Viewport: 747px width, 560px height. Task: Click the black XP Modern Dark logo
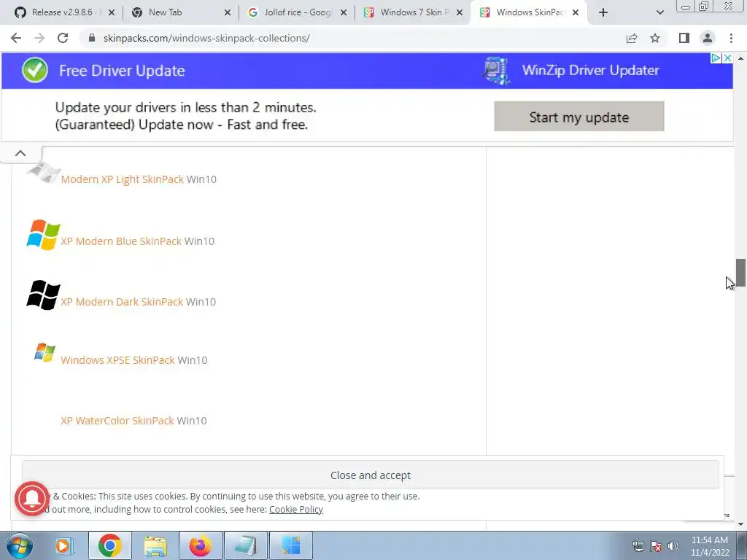click(43, 295)
